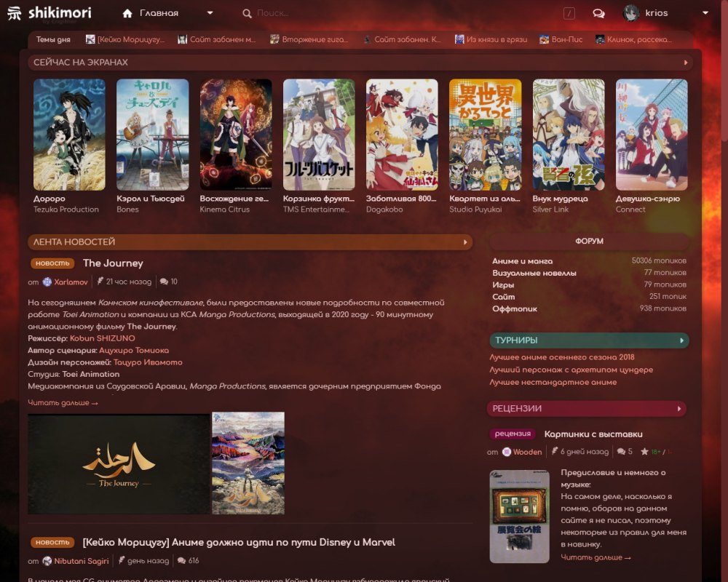
Task: Open the Внук мудреца poster
Action: tap(569, 135)
